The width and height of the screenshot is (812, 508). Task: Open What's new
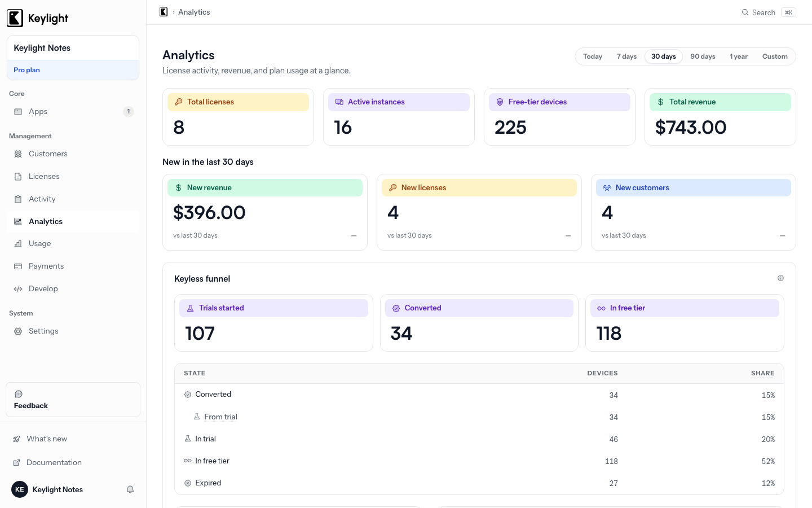coord(73,439)
